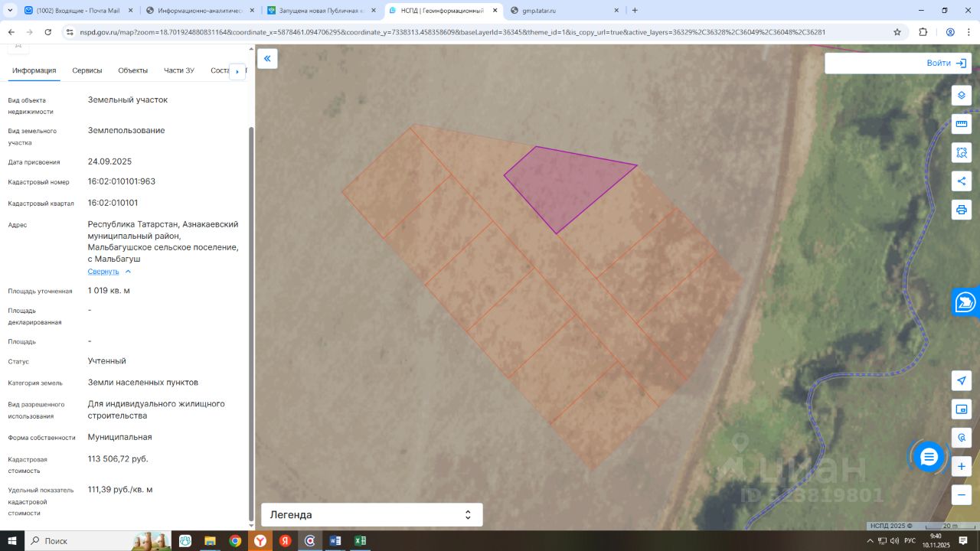Click the status value Учтенный

pyautogui.click(x=107, y=361)
